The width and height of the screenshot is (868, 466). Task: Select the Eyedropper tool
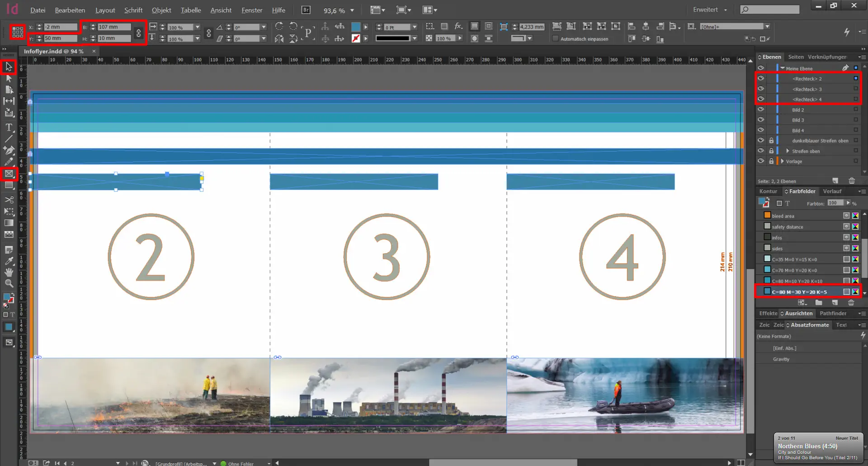(x=9, y=261)
